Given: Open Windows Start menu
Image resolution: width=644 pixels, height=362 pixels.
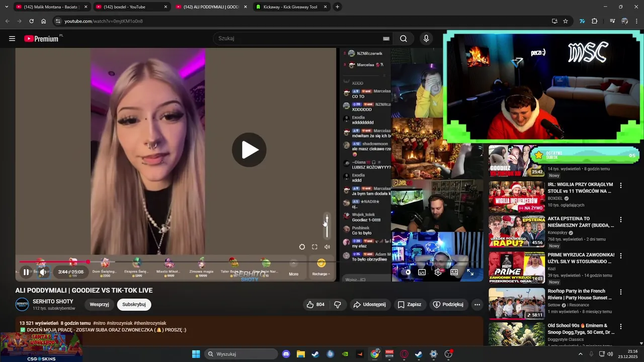Looking at the screenshot, I should [196, 354].
